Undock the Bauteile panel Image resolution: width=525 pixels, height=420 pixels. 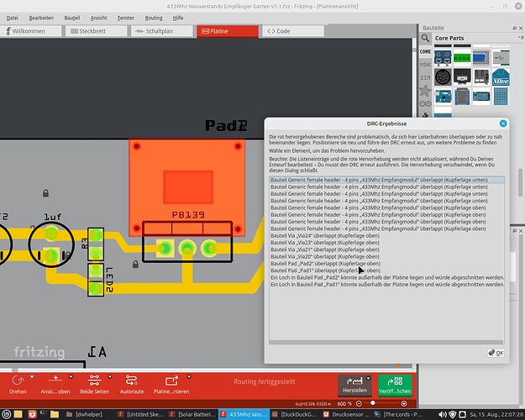pos(515,28)
